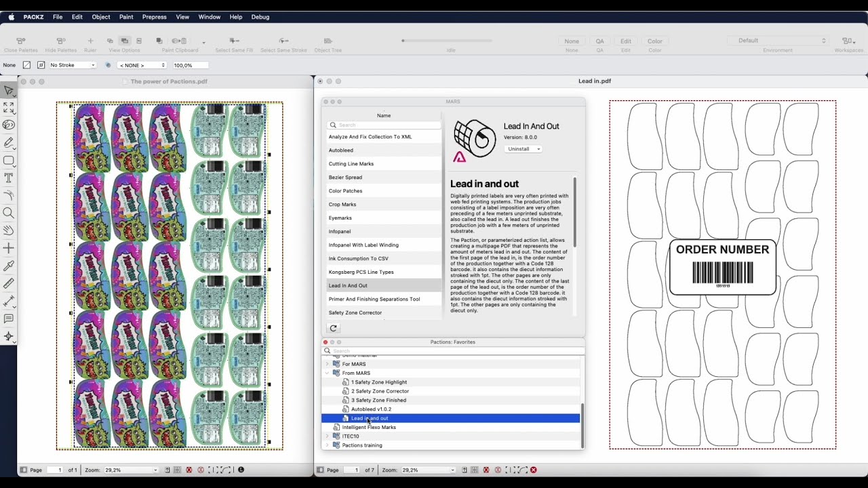Click the opacity 100,0% field
The image size is (868, 488).
pyautogui.click(x=190, y=65)
